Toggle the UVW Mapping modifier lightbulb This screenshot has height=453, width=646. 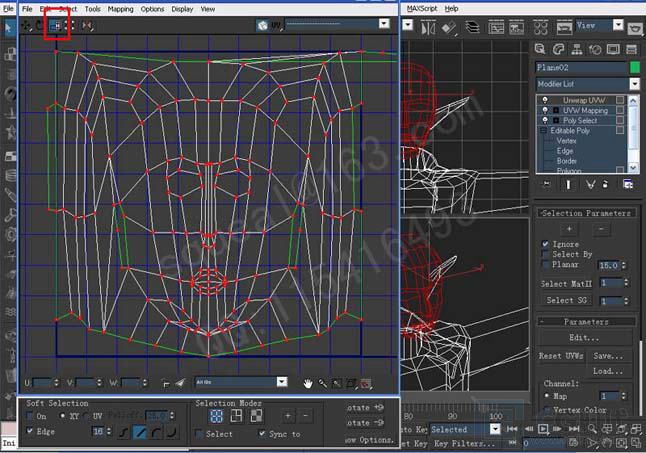click(545, 110)
